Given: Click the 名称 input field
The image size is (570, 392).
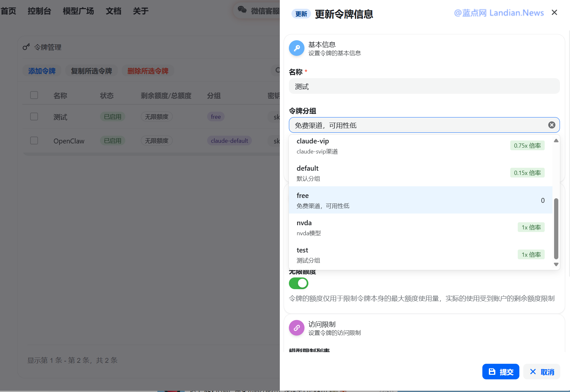Looking at the screenshot, I should pyautogui.click(x=424, y=86).
